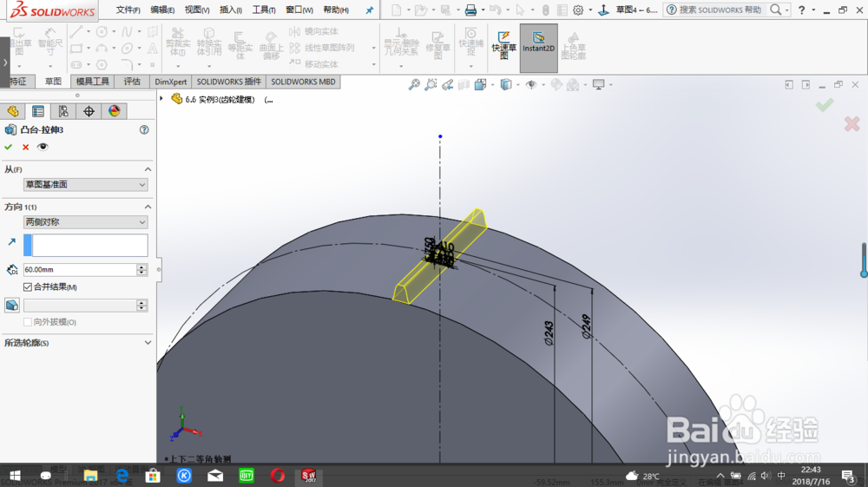
Task: Open Hide/Show Items eye icon
Action: pos(531,85)
